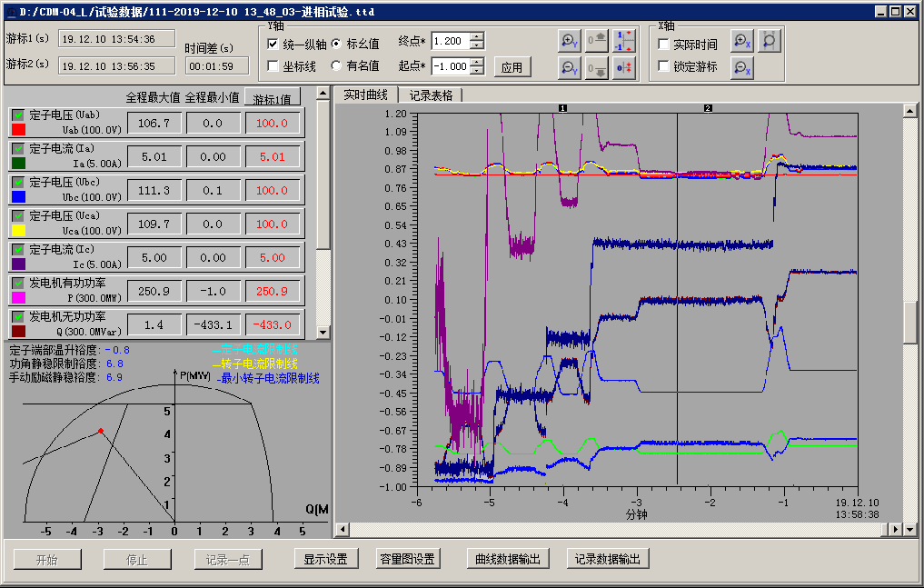Click the X-axis zoom in icon
This screenshot has height=588, width=924.
[742, 41]
